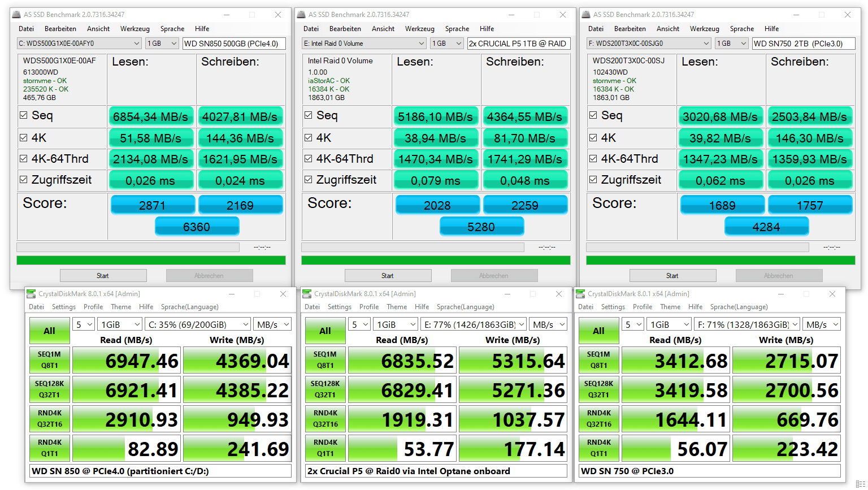
Task: Open 1 GB size dropdown in SN750 AS SSD window
Action: [732, 44]
